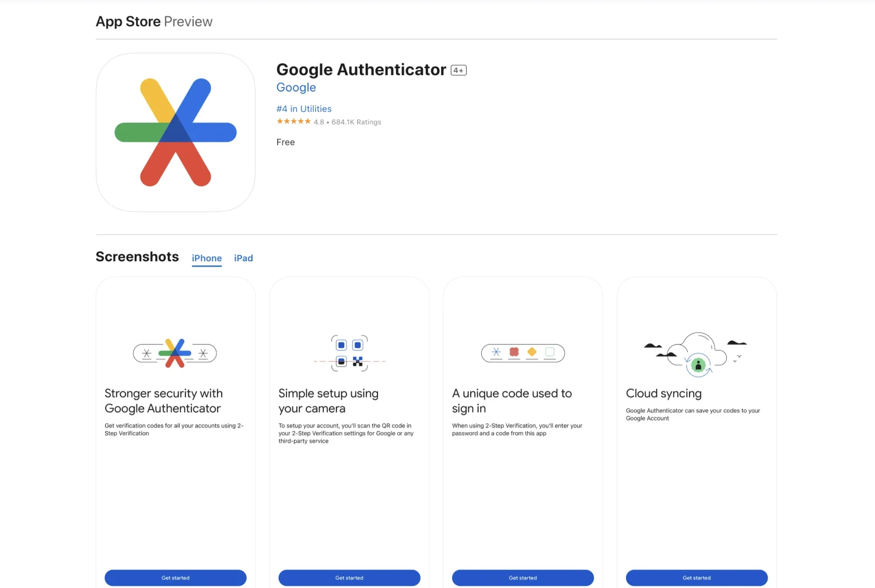Click the Stronger security with Google Authenticator heading
Image resolution: width=875 pixels, height=588 pixels.
(163, 401)
